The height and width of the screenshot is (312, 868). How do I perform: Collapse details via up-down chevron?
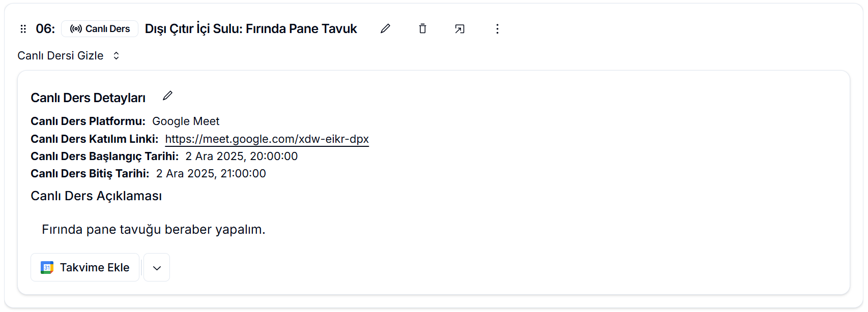coord(116,56)
